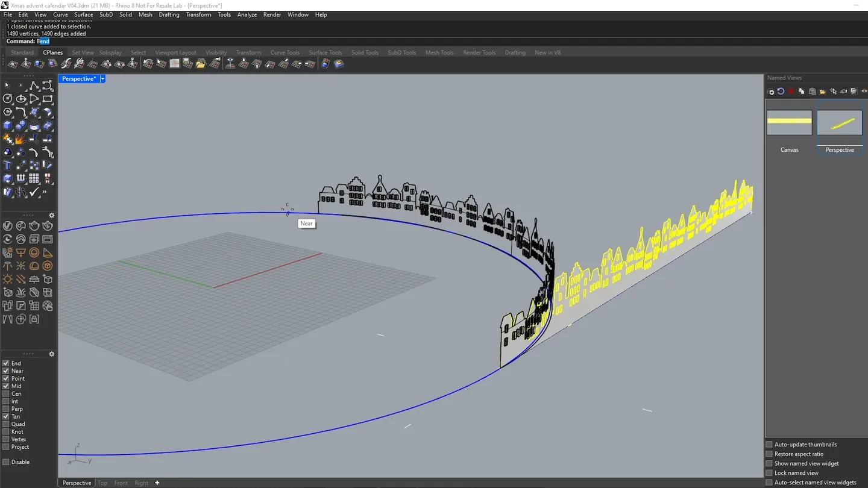Open the Perspective viewport title dropdown
Viewport: 868px width, 488px height.
[102, 78]
